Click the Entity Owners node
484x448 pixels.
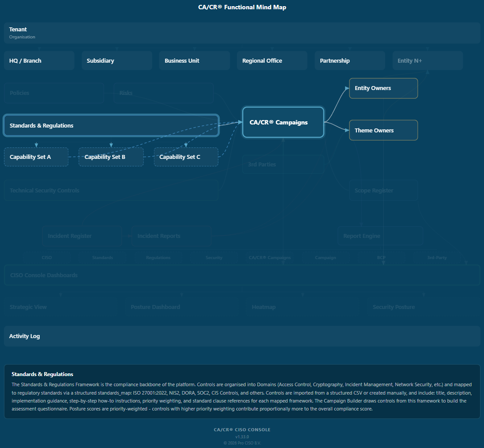click(383, 88)
